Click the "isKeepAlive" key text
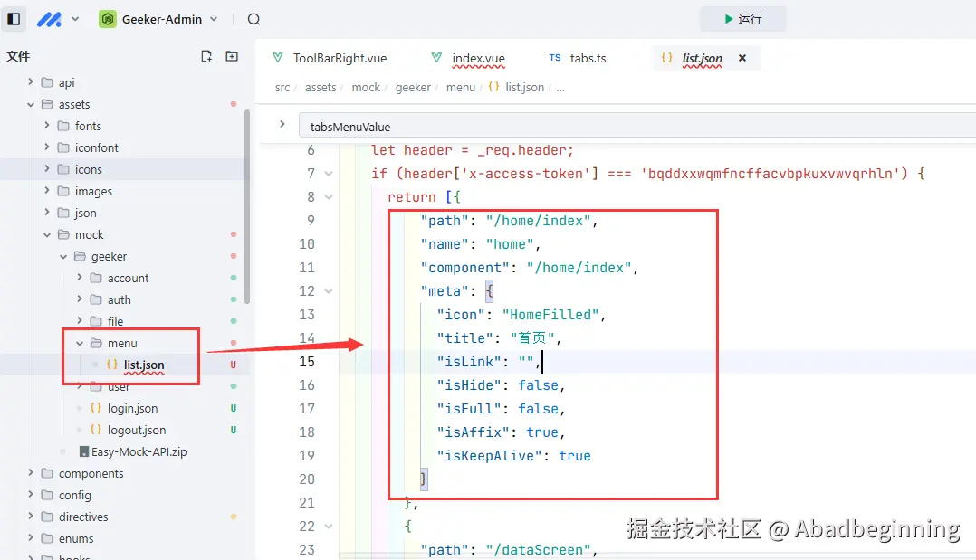Screen dimensions: 976x560 click(x=489, y=456)
